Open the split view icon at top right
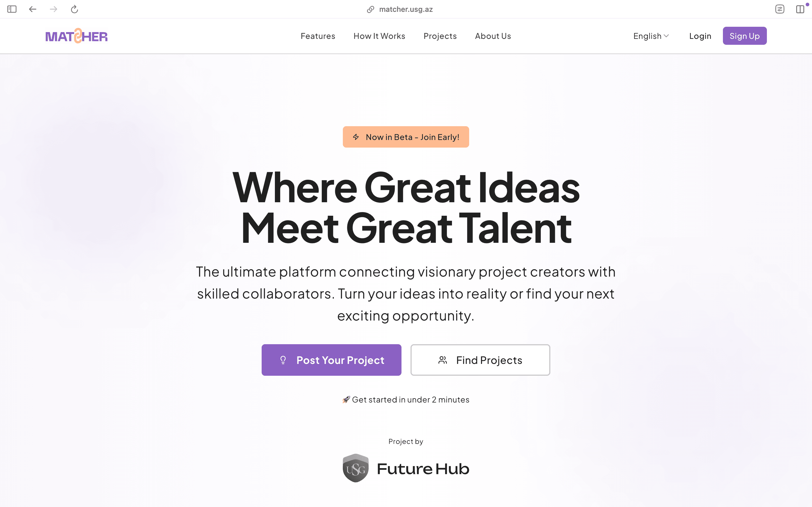Image resolution: width=812 pixels, height=507 pixels. pyautogui.click(x=800, y=9)
